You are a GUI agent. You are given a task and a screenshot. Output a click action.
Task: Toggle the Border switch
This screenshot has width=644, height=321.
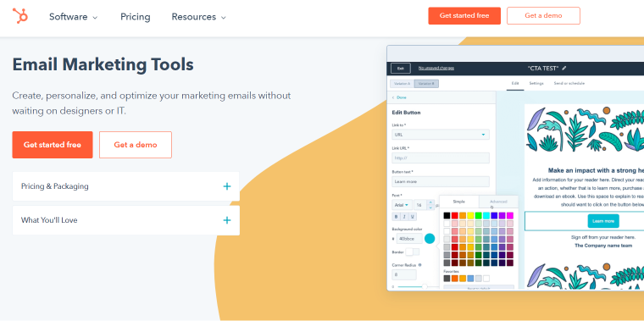pyautogui.click(x=413, y=252)
